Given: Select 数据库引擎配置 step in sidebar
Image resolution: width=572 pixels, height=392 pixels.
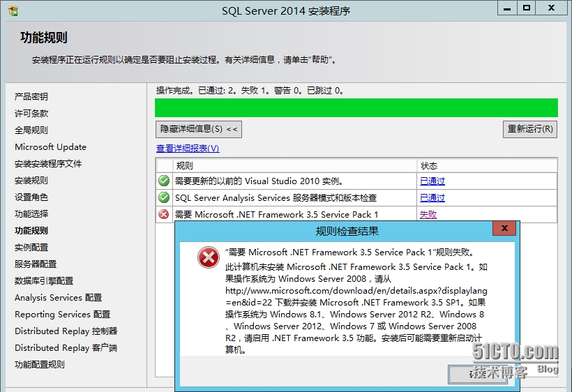Looking at the screenshot, I should pos(44,281).
